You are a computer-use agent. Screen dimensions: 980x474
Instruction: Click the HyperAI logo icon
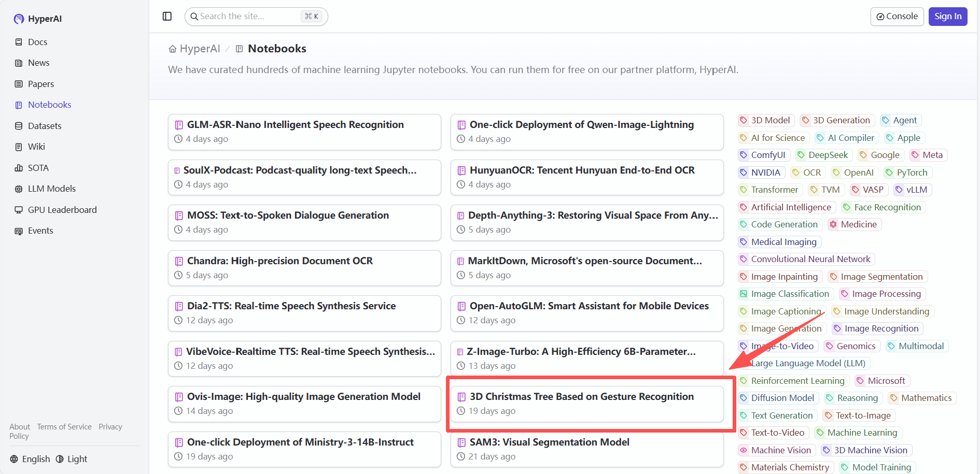pos(19,19)
